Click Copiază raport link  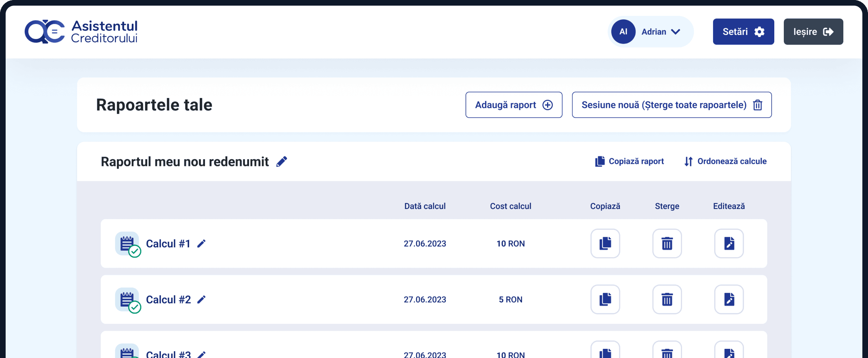(x=630, y=161)
